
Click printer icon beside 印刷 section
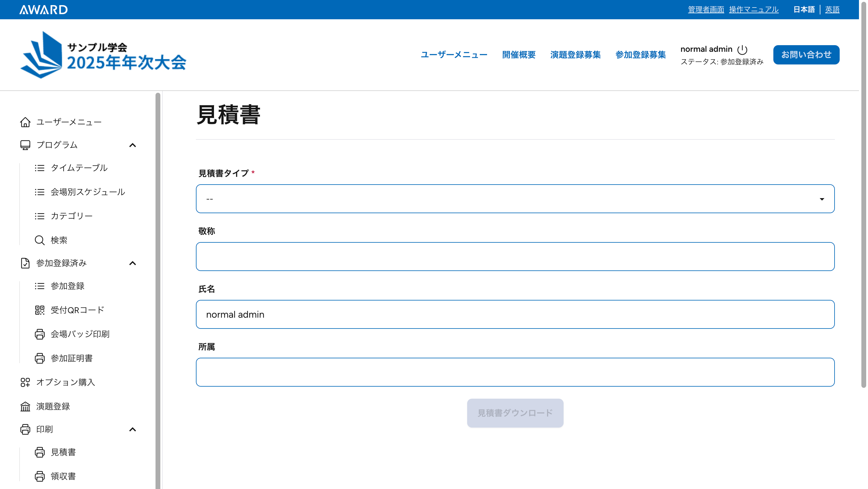(25, 429)
